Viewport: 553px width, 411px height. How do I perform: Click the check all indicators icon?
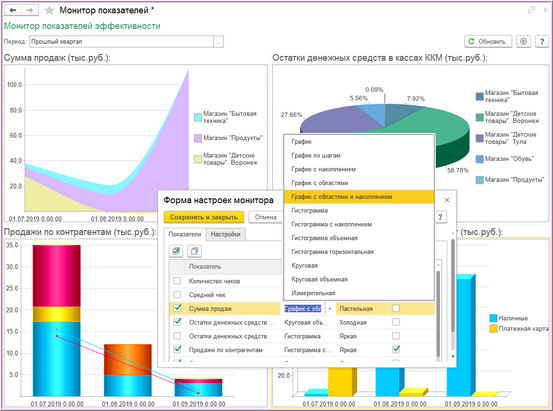point(176,251)
